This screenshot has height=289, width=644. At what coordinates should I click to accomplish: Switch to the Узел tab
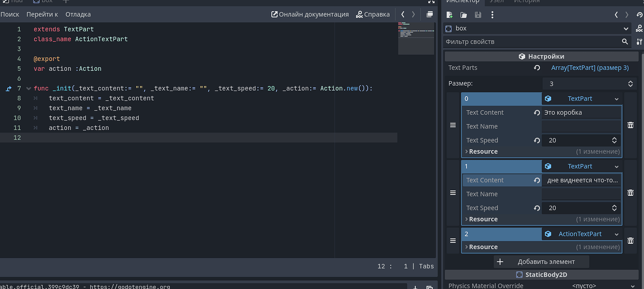pyautogui.click(x=497, y=1)
